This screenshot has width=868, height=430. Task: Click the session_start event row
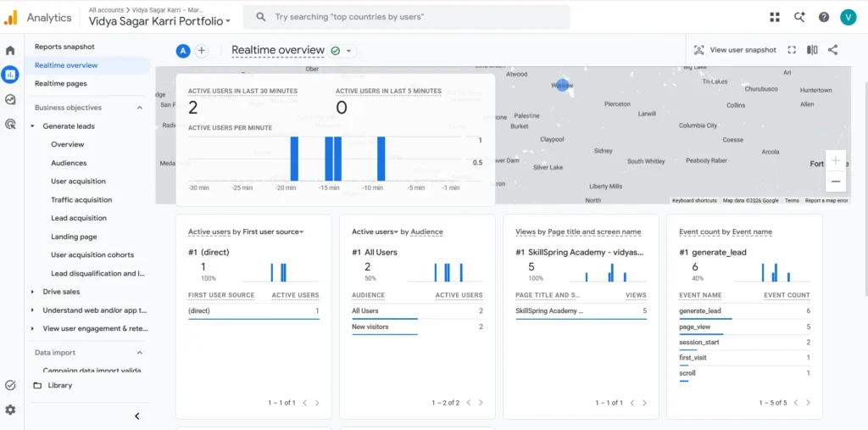pos(744,343)
